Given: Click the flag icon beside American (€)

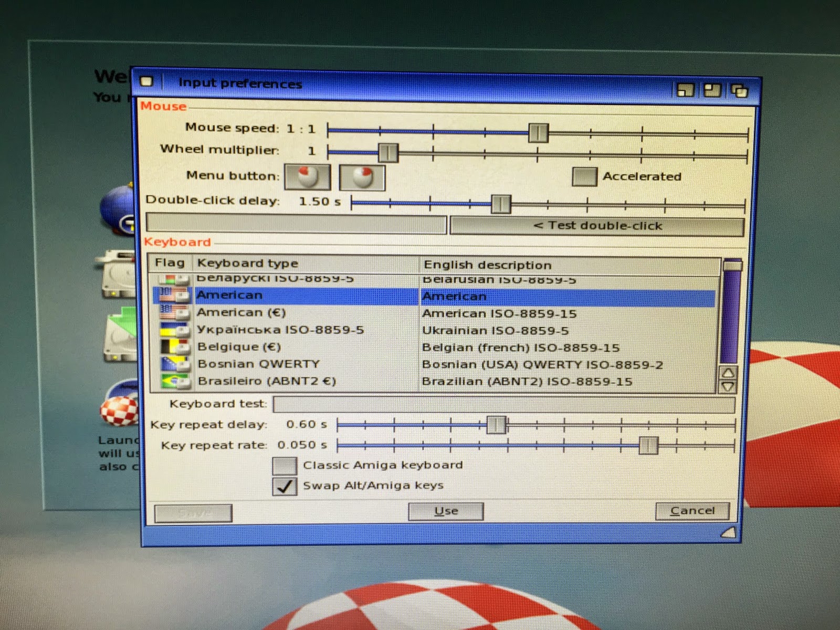Looking at the screenshot, I should [174, 312].
